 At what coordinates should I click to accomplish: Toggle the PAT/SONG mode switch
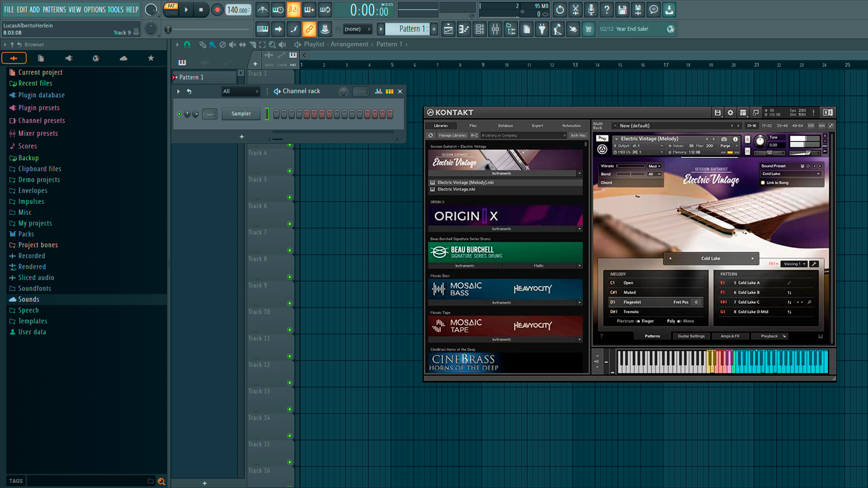171,10
